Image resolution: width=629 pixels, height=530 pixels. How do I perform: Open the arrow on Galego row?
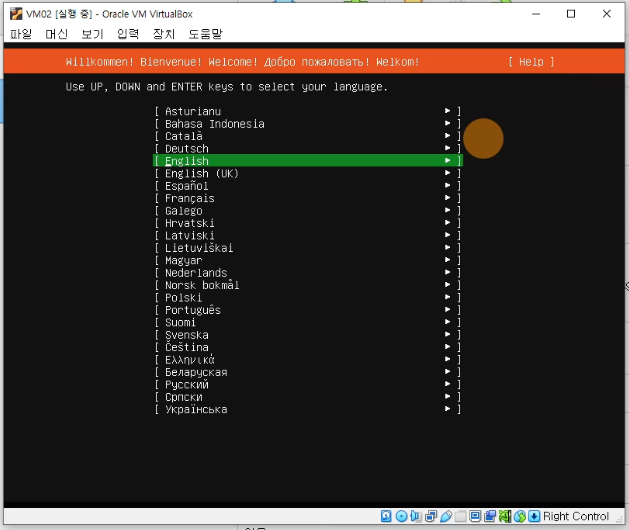pos(448,210)
